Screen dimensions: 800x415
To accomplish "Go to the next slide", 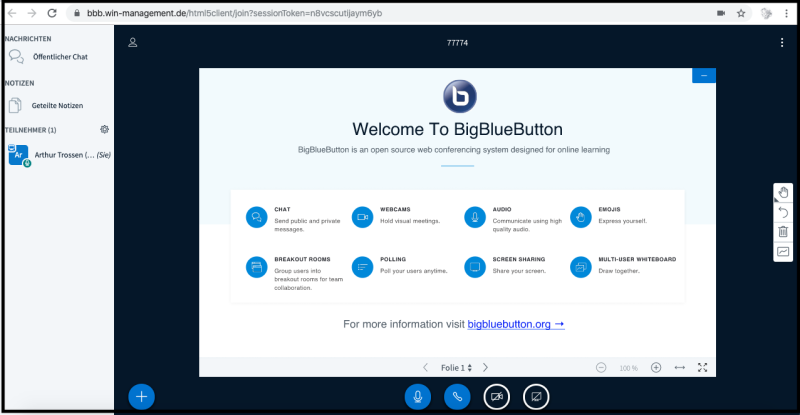I will 485,367.
